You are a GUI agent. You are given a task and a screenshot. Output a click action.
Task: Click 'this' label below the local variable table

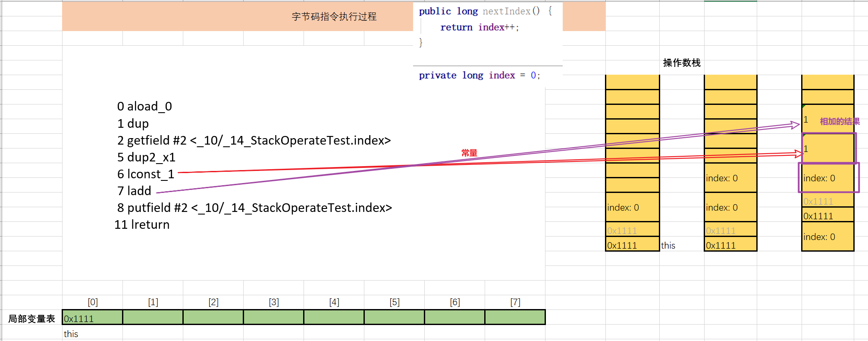coord(71,334)
